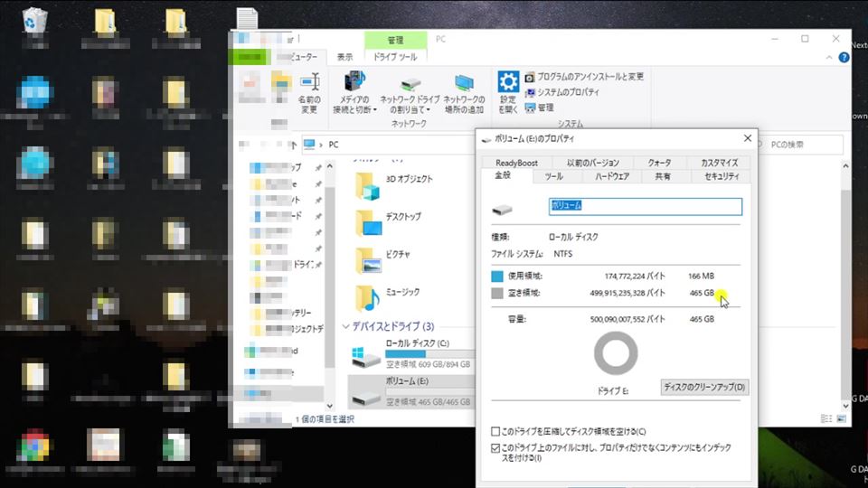Open the Explorer help question icon

click(844, 57)
